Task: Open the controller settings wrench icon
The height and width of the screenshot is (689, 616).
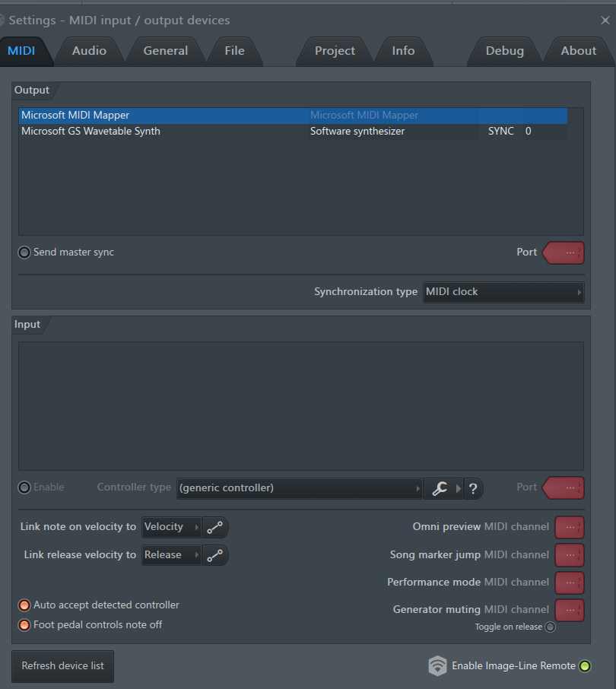Action: click(x=440, y=488)
